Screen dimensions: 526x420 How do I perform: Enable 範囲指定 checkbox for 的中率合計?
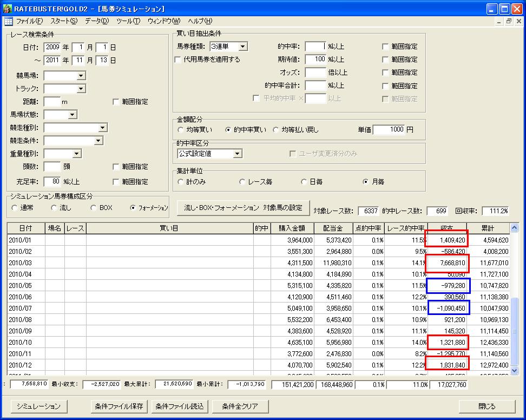pyautogui.click(x=385, y=86)
